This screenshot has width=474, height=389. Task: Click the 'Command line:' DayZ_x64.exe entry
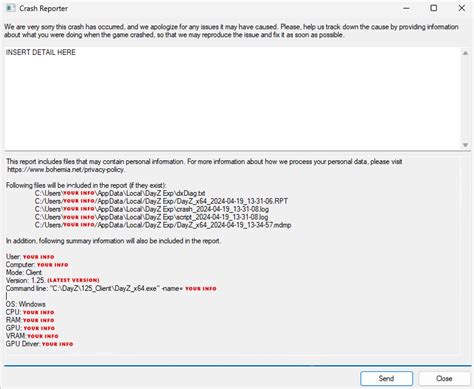click(111, 288)
